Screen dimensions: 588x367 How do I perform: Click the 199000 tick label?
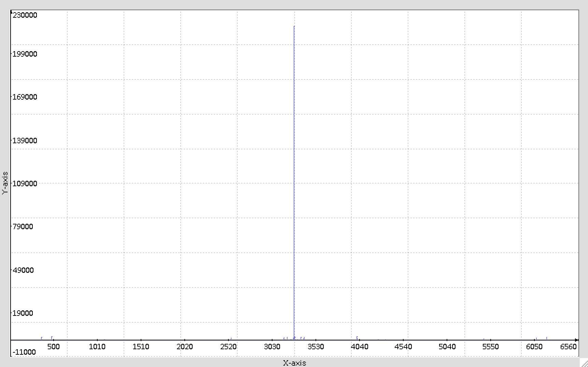click(x=25, y=54)
